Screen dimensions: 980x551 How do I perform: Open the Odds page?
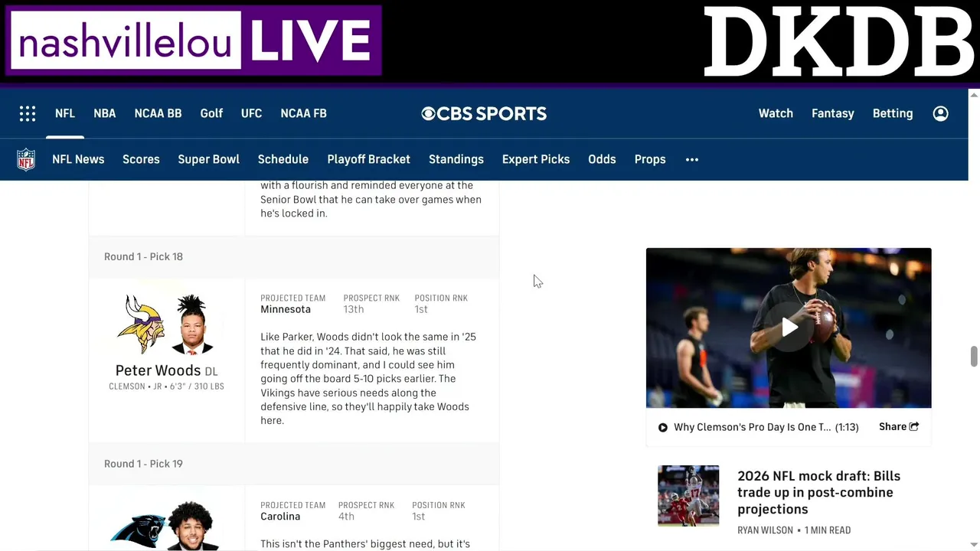click(602, 159)
